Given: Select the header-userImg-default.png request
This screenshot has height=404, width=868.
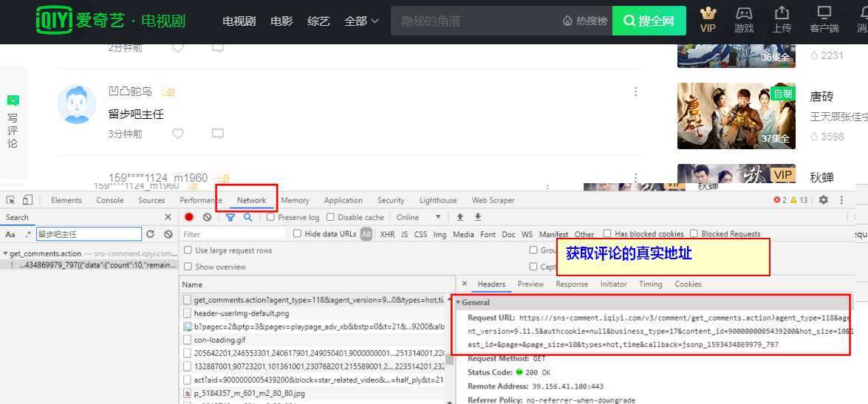Looking at the screenshot, I should (313, 313).
